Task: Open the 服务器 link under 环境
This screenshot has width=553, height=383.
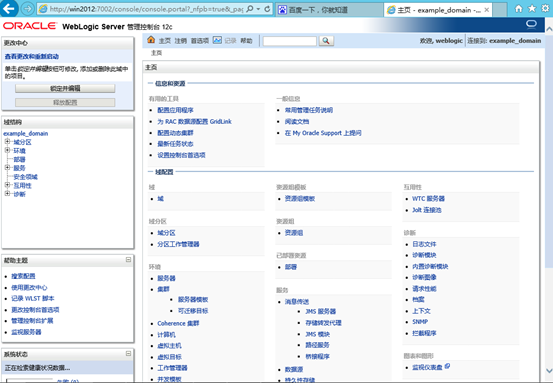Action: coord(166,278)
